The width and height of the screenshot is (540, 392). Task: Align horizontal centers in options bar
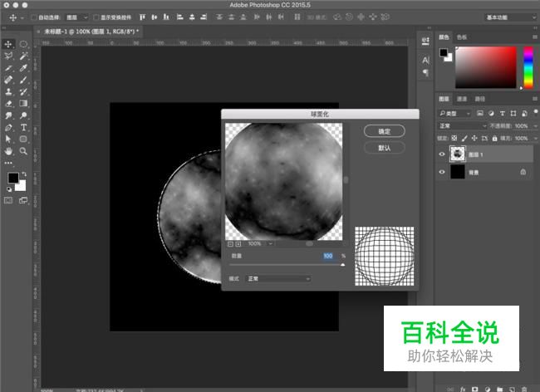192,17
